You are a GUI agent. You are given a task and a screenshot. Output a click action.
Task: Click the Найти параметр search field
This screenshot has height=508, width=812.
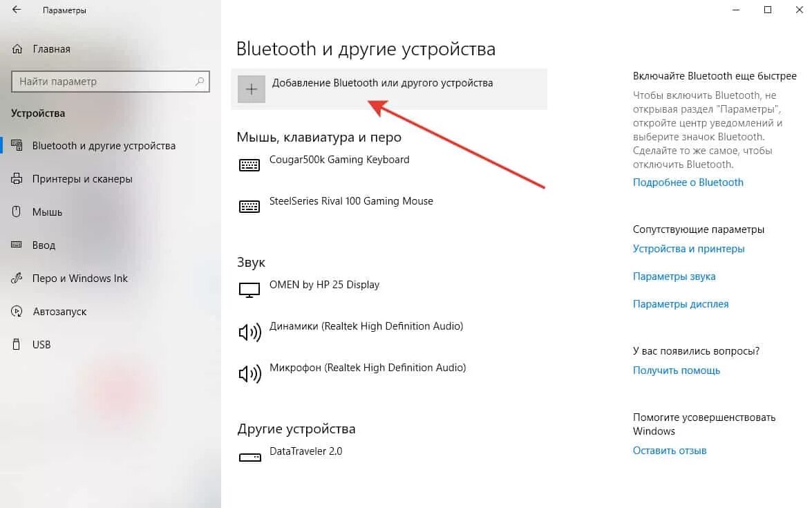click(111, 82)
